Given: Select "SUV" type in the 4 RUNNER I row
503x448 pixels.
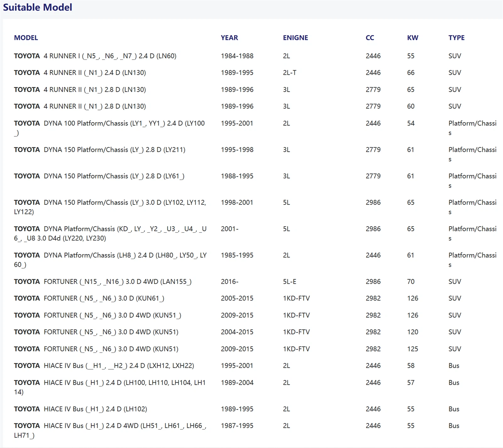Looking at the screenshot, I should (x=455, y=56).
